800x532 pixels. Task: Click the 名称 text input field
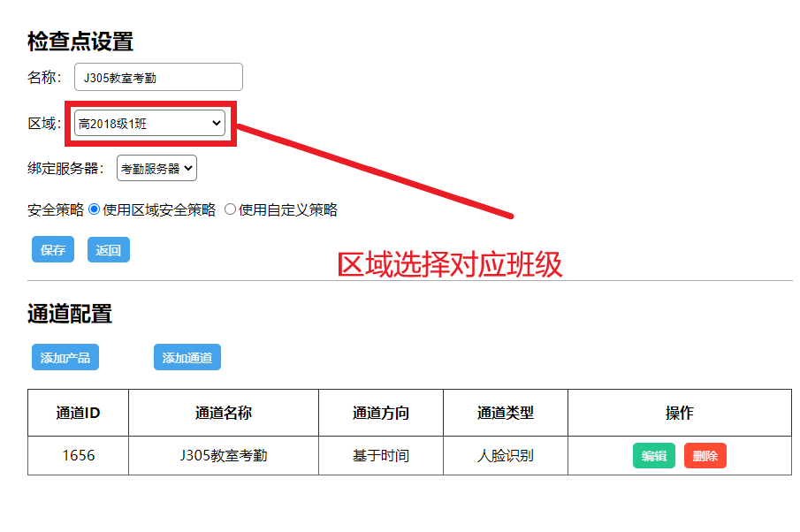(158, 77)
